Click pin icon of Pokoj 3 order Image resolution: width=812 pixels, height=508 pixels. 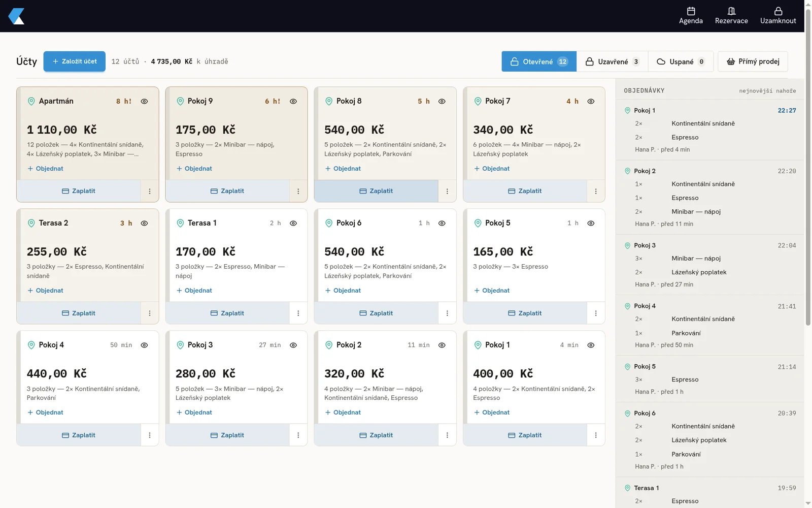(x=627, y=245)
